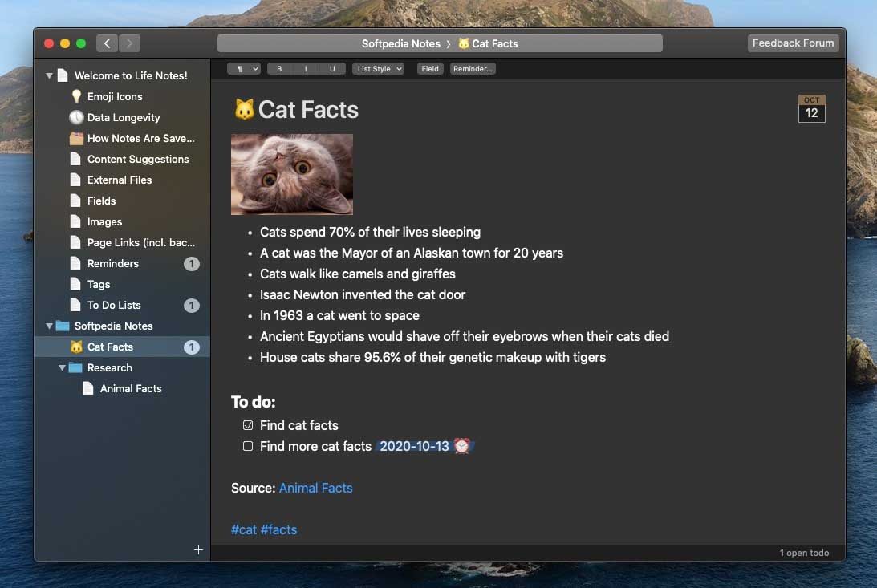The width and height of the screenshot is (877, 588).
Task: Click the cat emoji in the breadcrumb bar
Action: coord(464,43)
